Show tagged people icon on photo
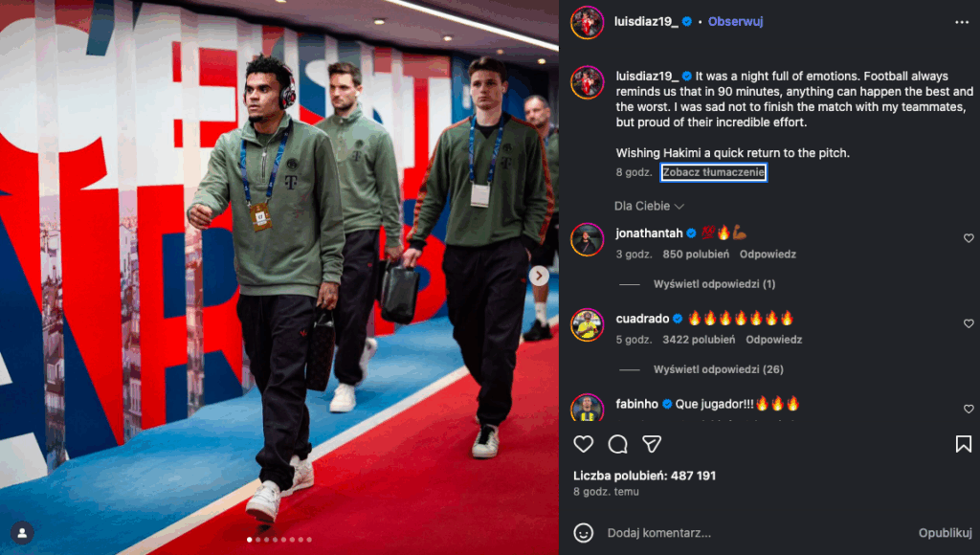The width and height of the screenshot is (980, 555). tap(22, 532)
